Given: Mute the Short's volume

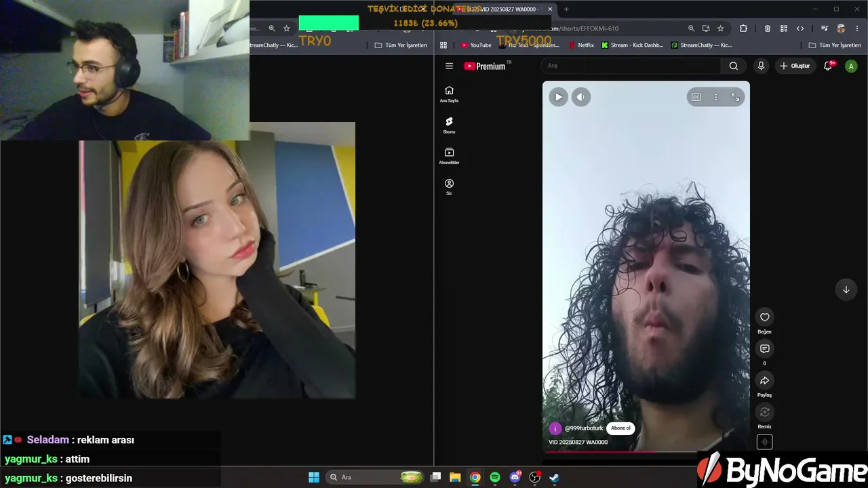Looking at the screenshot, I should click(x=580, y=97).
